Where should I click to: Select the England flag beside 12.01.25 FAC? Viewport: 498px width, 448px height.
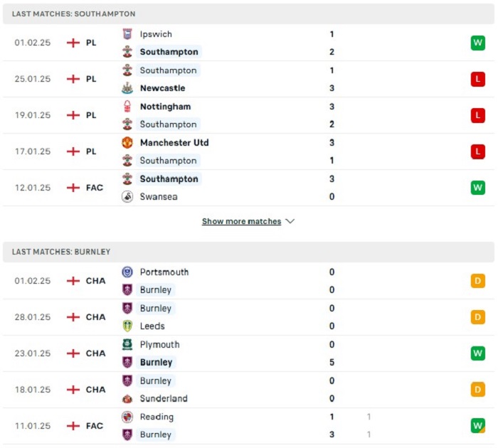[73, 188]
